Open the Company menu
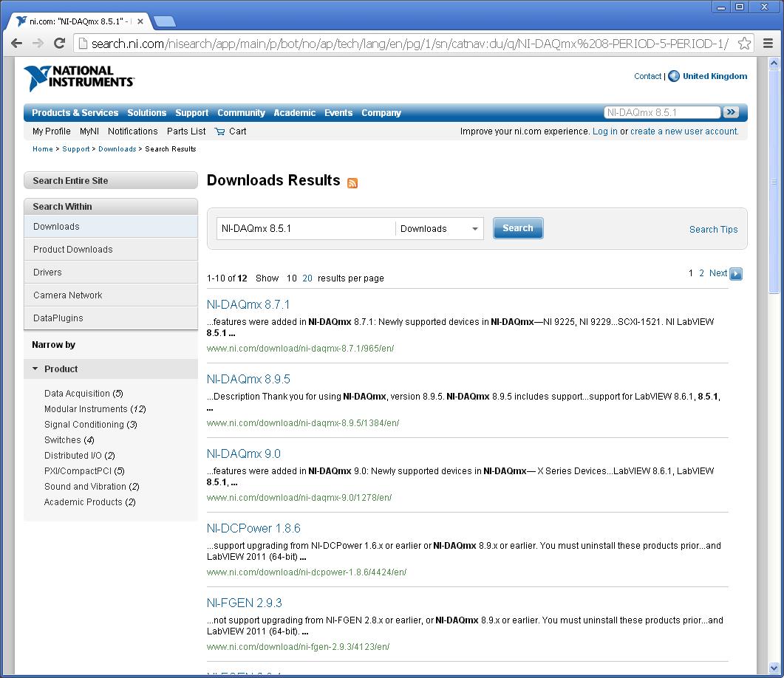Screen dimensions: 784x678 coord(381,113)
